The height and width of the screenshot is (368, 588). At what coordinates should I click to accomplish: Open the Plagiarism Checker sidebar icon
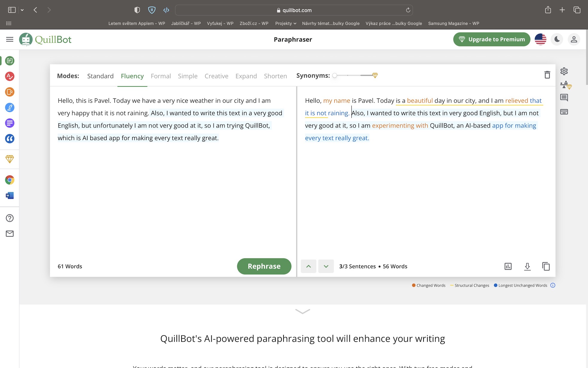pos(10,92)
